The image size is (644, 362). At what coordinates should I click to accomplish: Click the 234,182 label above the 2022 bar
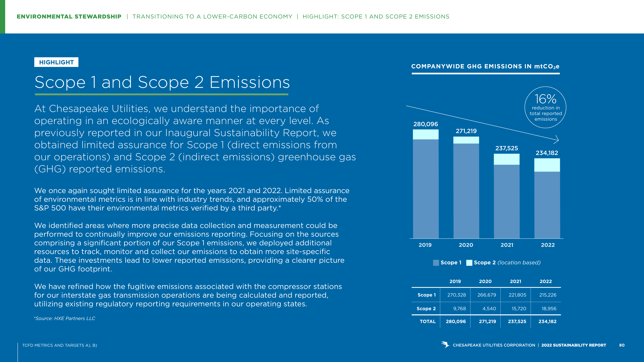[x=547, y=153]
